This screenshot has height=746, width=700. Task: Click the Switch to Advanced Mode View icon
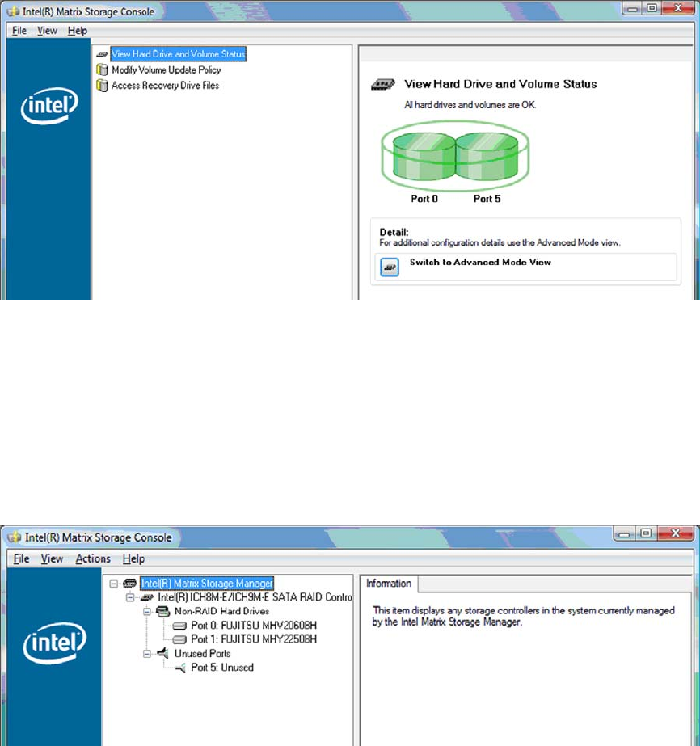pyautogui.click(x=390, y=267)
